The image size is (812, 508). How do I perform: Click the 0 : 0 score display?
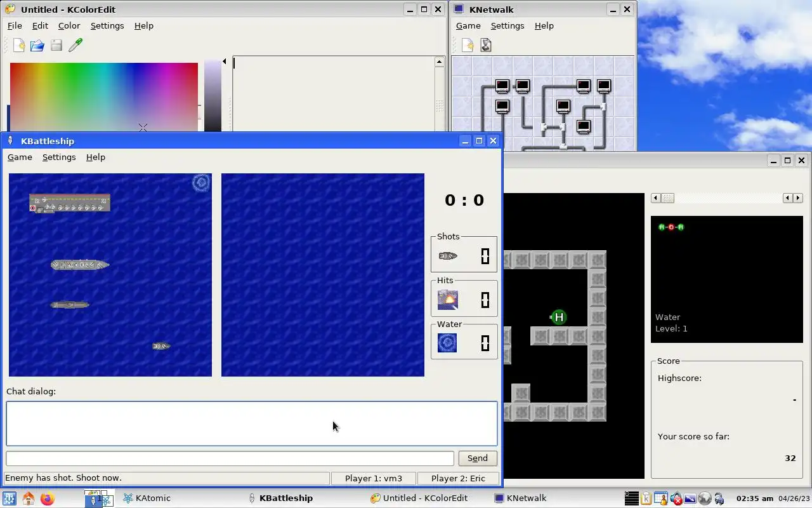[464, 200]
